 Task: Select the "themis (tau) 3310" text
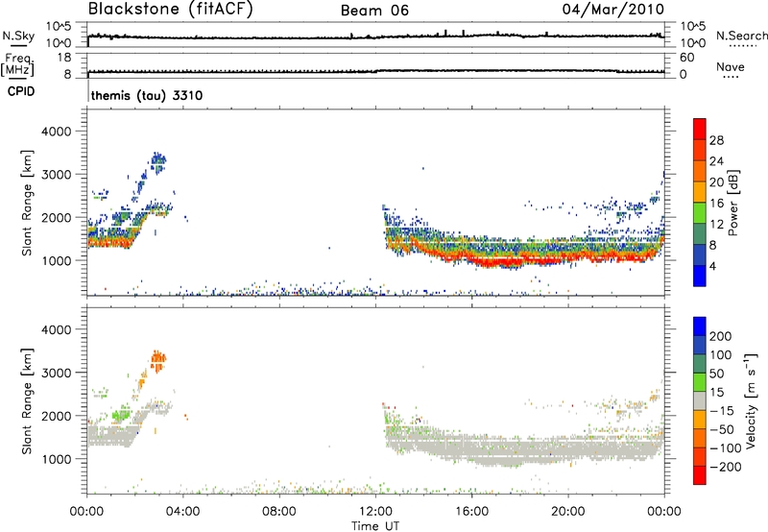[147, 95]
